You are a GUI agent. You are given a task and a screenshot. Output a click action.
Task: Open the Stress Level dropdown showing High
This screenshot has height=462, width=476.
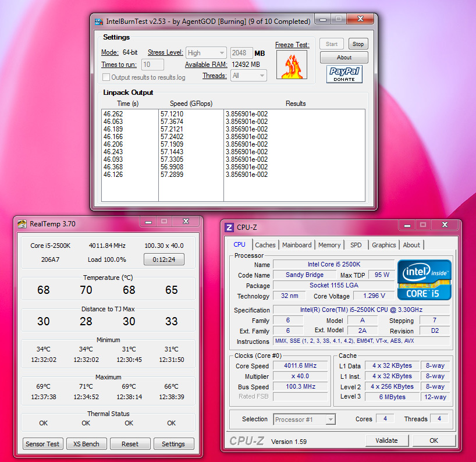206,53
